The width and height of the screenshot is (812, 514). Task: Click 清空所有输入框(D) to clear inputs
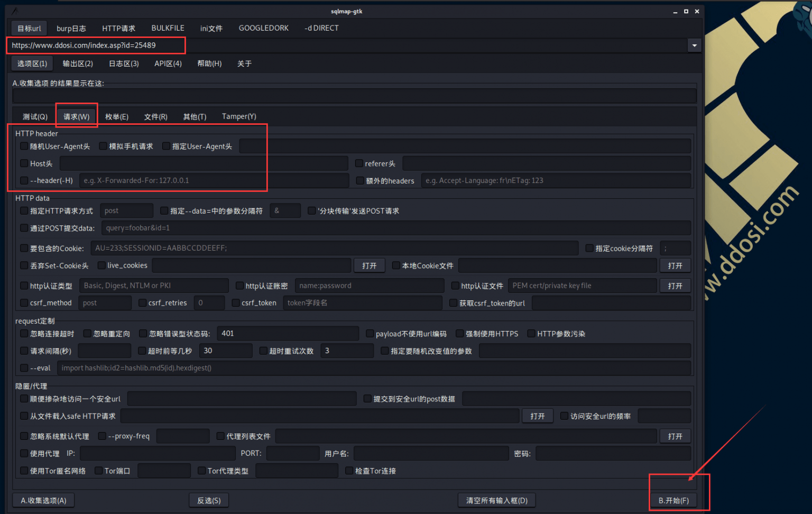pos(496,500)
